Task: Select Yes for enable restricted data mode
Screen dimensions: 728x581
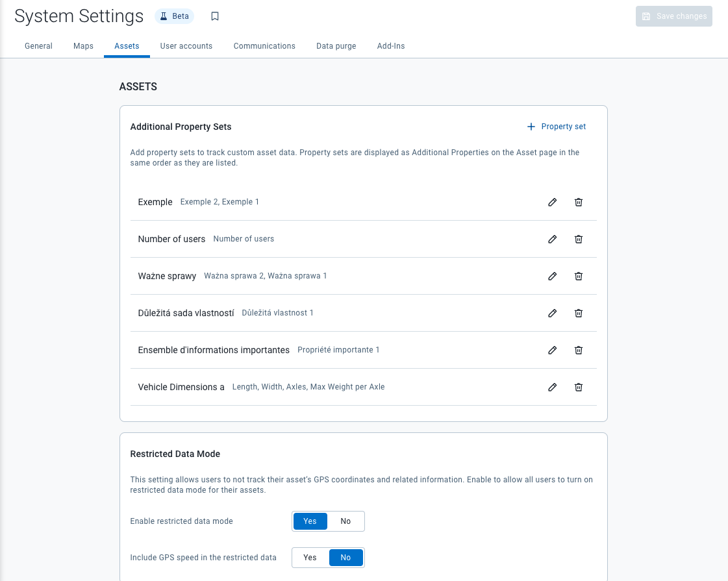Action: click(310, 521)
